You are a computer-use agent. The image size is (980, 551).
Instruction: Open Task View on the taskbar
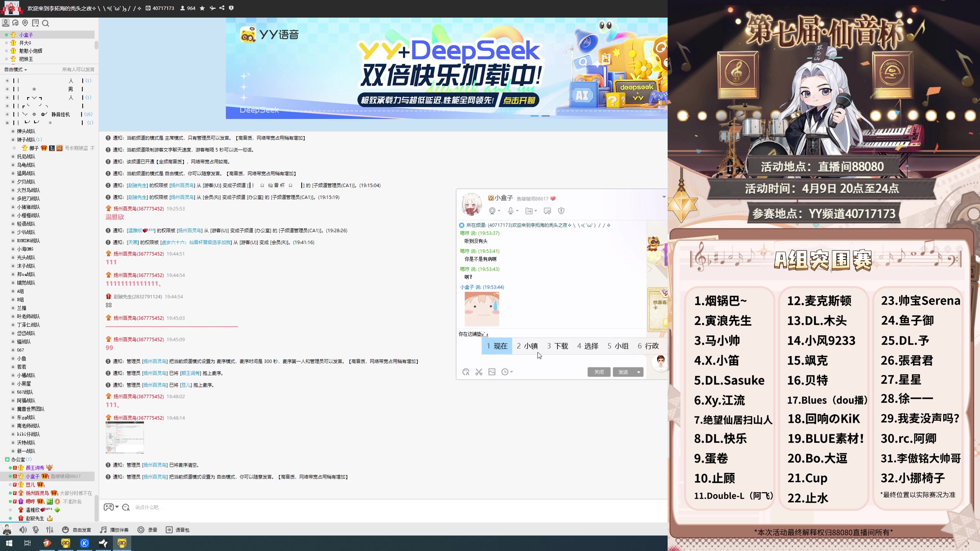(x=28, y=543)
